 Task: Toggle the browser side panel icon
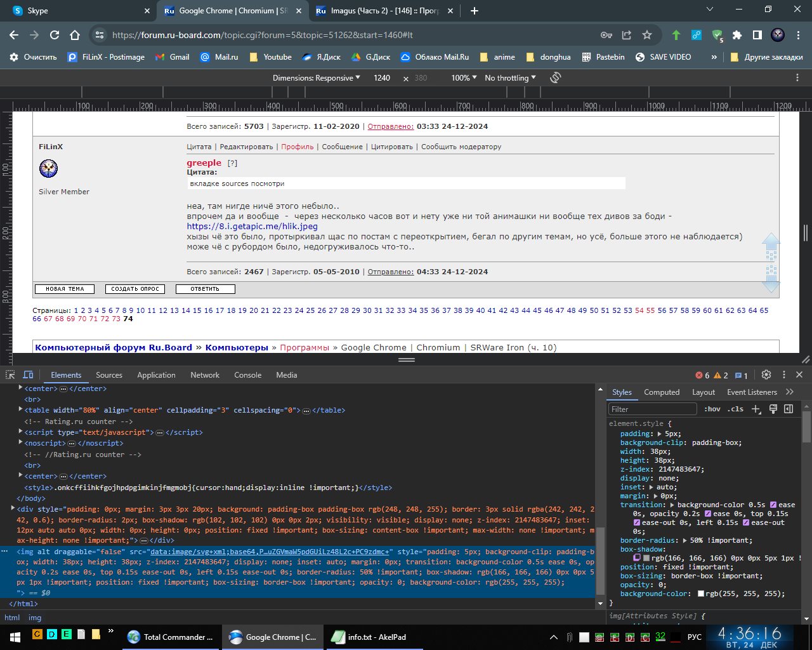pos(757,35)
